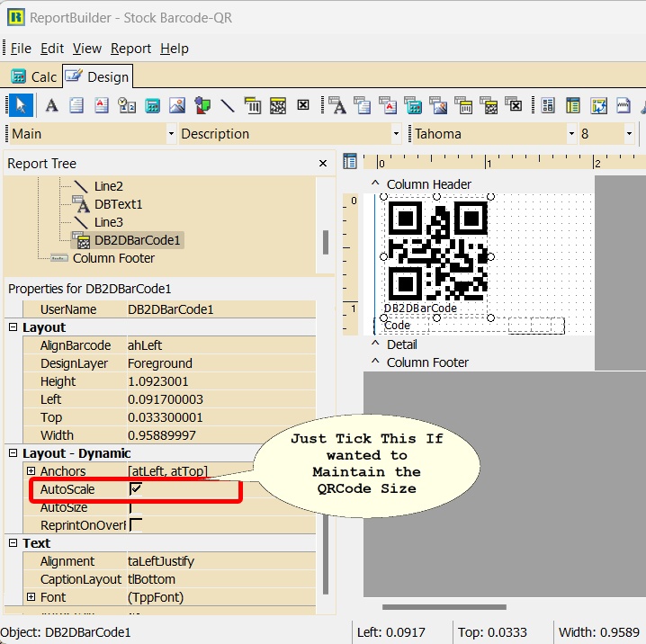Collapse the Layout property section
646x644 pixels.
coord(13,327)
